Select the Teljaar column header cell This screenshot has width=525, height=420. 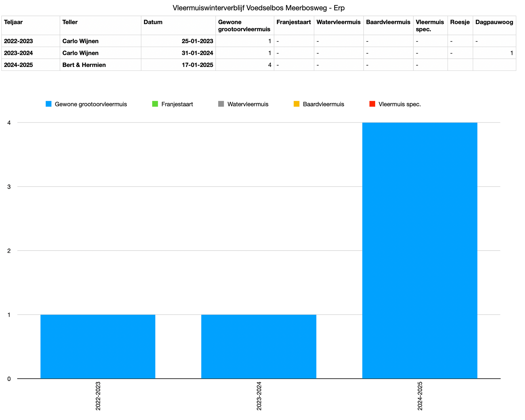tap(31, 25)
